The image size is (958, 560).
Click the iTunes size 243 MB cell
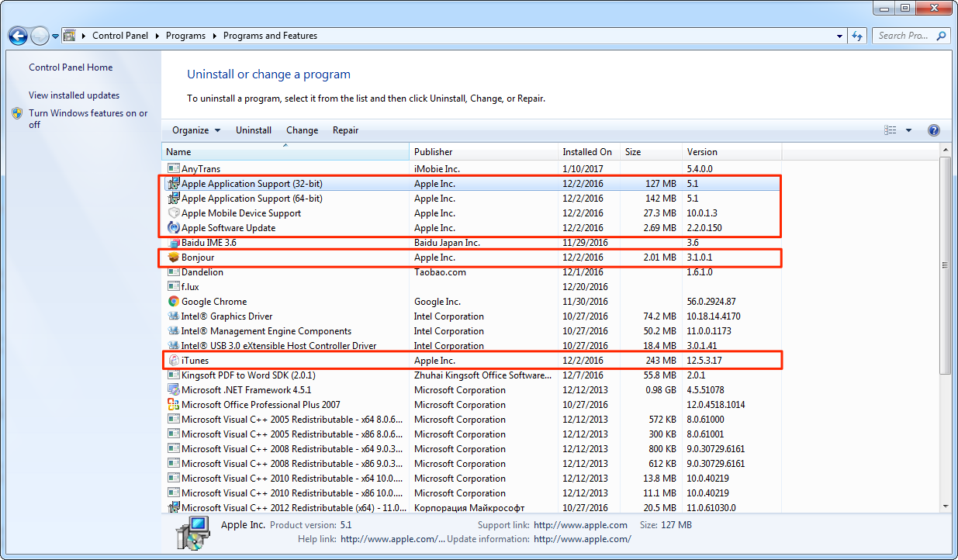[660, 361]
